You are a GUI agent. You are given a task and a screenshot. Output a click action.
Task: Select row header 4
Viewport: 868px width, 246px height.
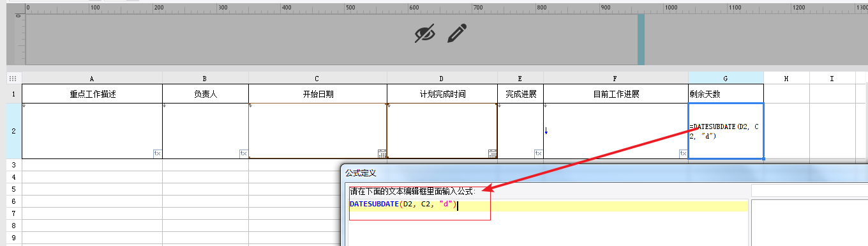(x=14, y=177)
